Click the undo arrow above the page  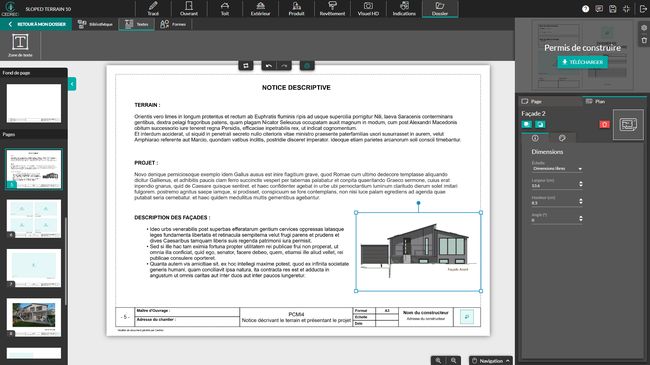[x=269, y=66]
